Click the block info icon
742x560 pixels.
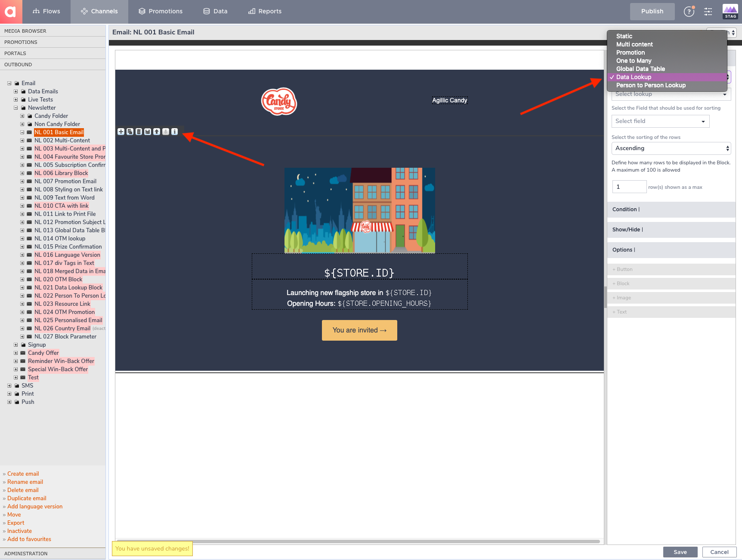pos(174,132)
